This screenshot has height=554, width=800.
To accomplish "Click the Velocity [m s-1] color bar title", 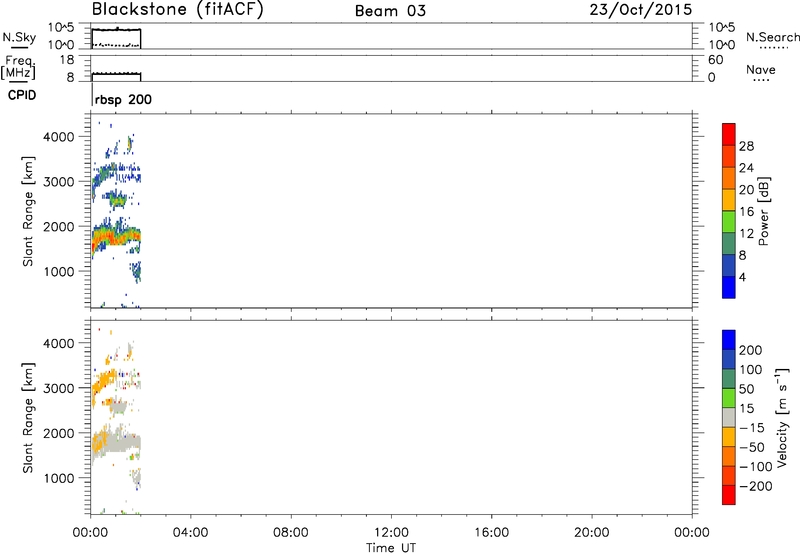I will (783, 417).
